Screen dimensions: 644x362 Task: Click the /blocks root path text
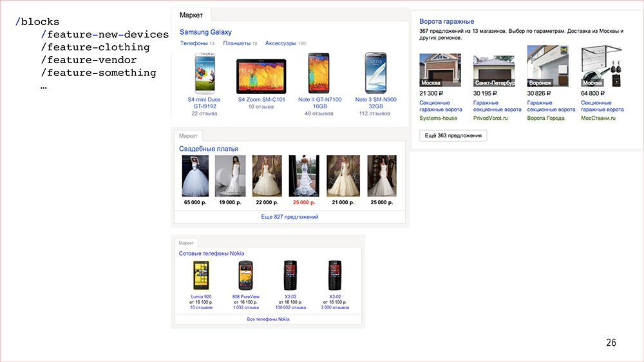pyautogui.click(x=37, y=22)
